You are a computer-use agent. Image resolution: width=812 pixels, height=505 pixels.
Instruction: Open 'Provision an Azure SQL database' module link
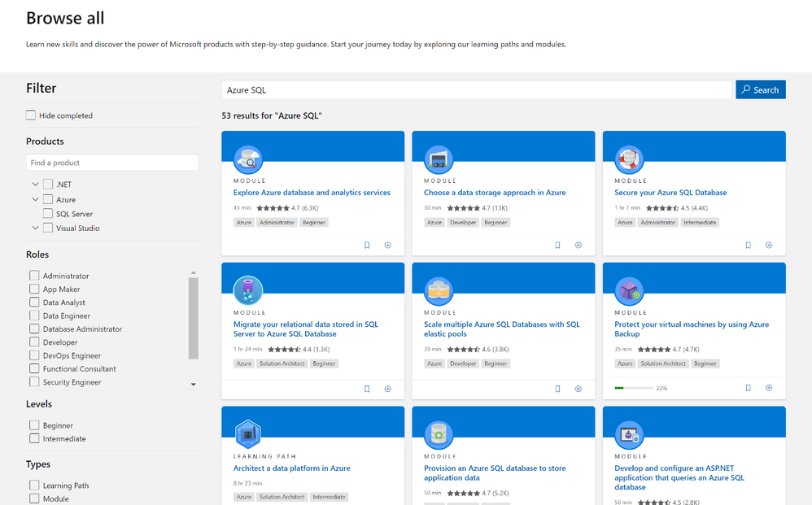pos(495,473)
